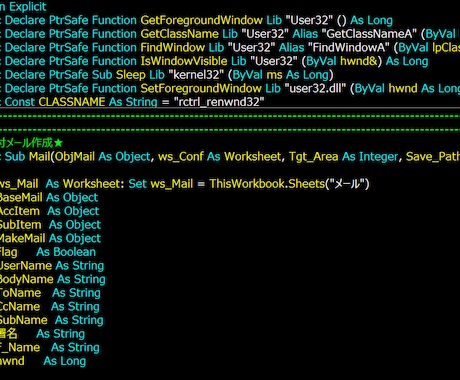Click GetForegroundWindow function name

tap(201, 20)
